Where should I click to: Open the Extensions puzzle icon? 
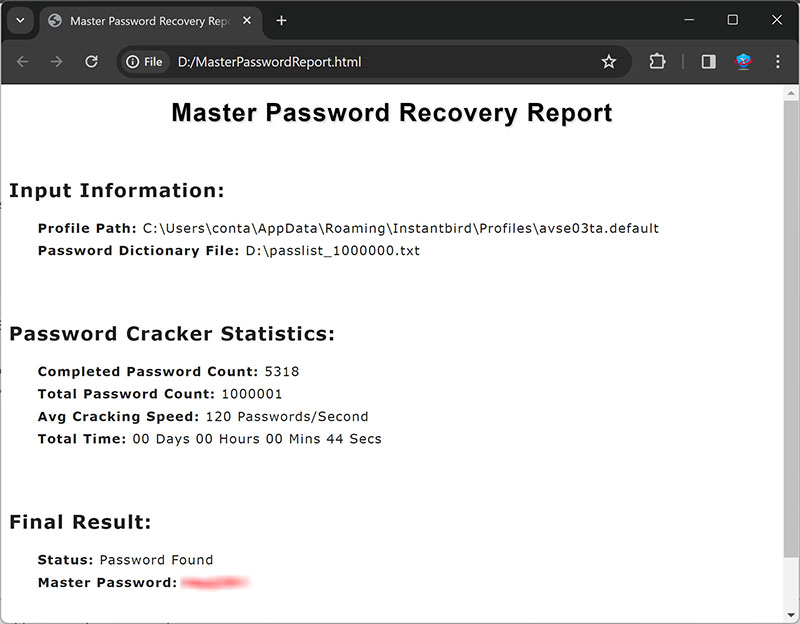coord(657,62)
